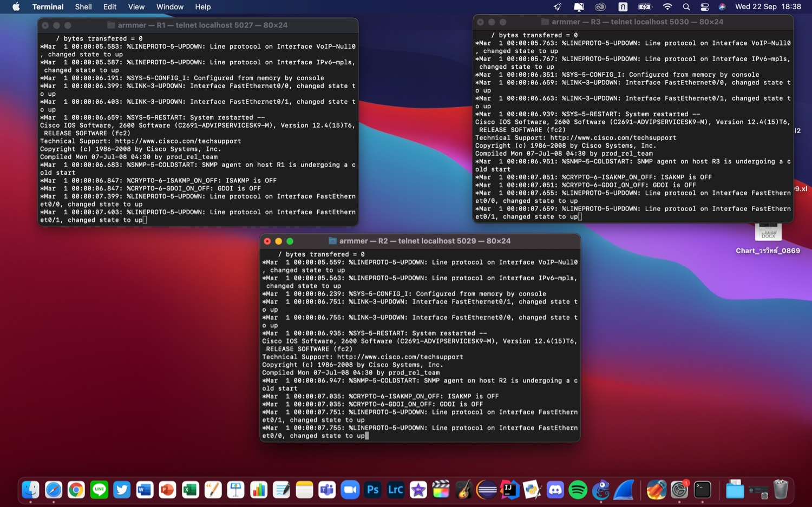This screenshot has width=812, height=507.
Task: Open the Window menu
Action: [x=170, y=7]
